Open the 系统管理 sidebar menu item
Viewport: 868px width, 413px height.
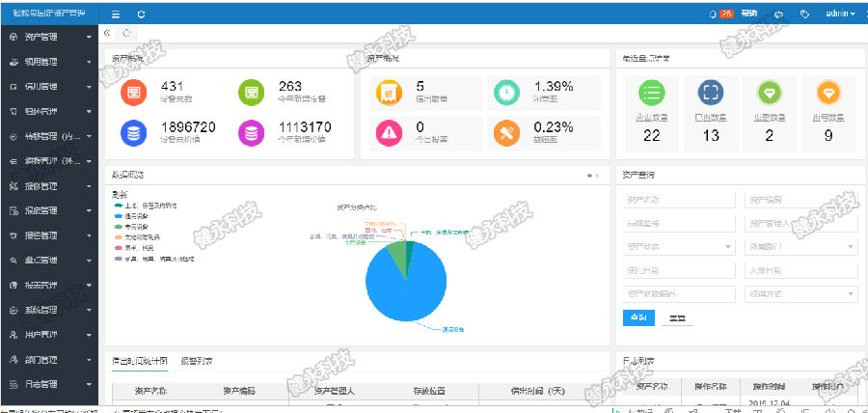pyautogui.click(x=48, y=310)
